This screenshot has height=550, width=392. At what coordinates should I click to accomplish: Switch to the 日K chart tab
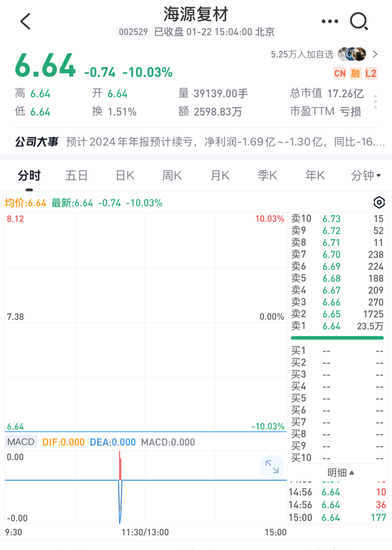tap(125, 176)
